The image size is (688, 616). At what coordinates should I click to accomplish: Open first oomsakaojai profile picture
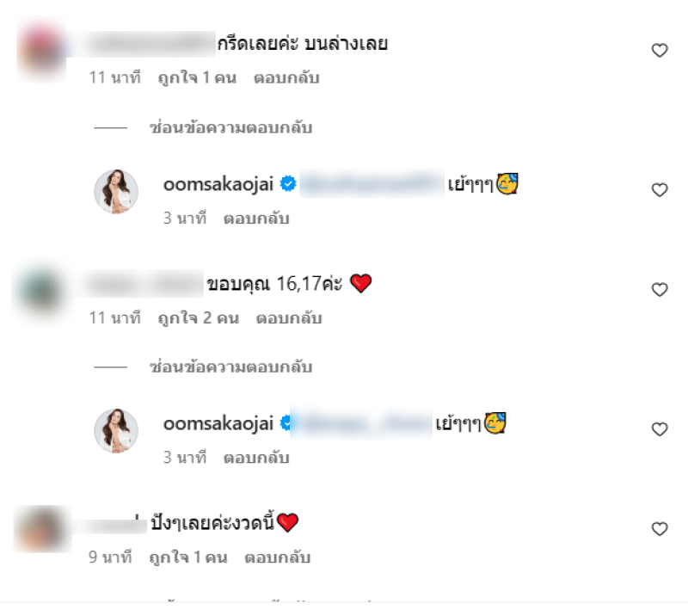click(x=116, y=192)
